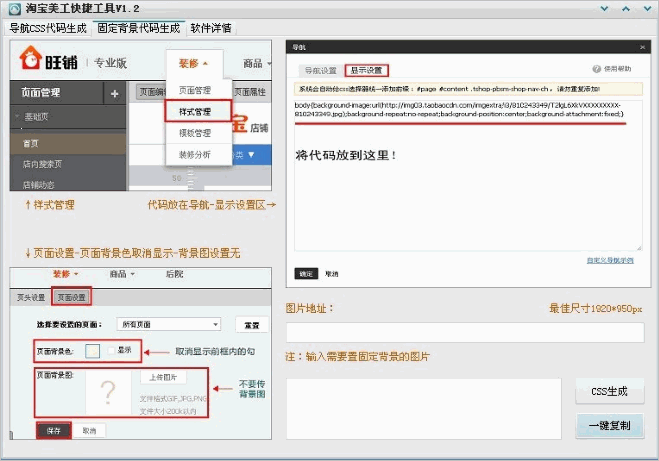Click the 保存 button
Viewport: 659px width, 461px height.
54,431
